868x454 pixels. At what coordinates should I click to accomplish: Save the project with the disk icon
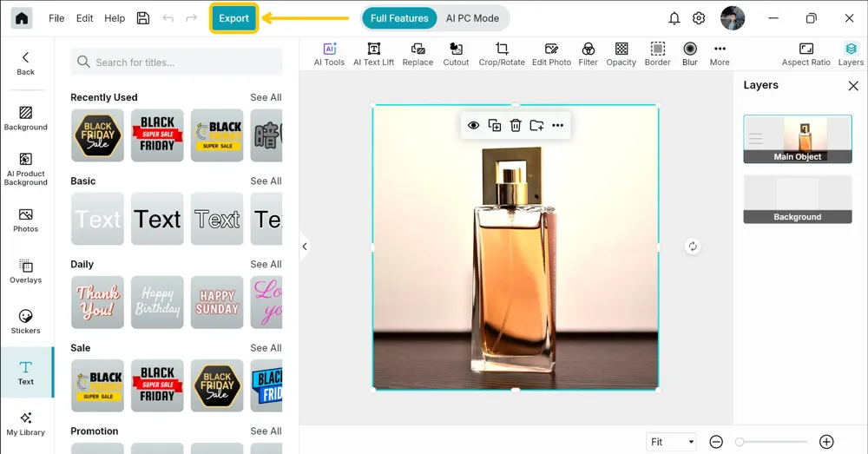tap(143, 18)
